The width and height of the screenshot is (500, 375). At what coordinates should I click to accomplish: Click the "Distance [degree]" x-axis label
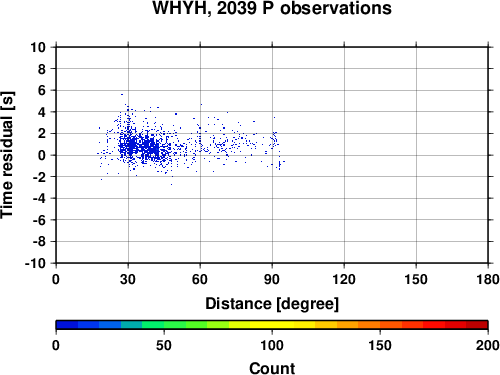(x=272, y=304)
